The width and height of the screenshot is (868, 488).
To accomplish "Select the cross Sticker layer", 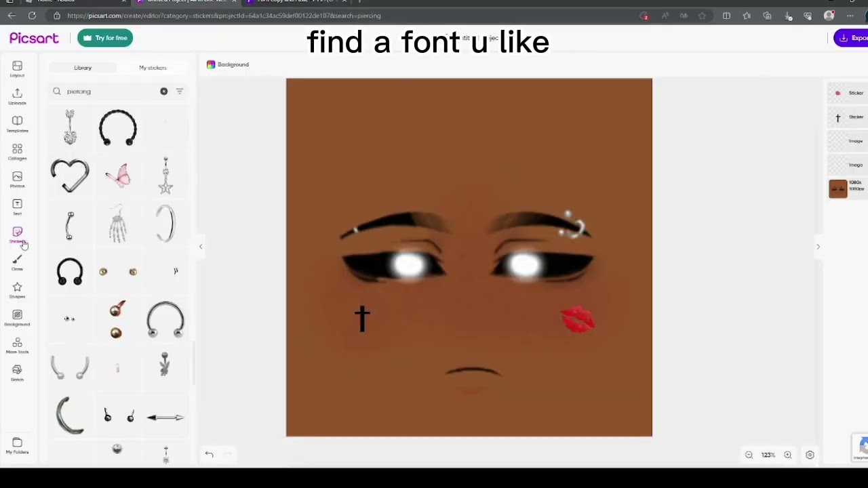I will pos(848,117).
